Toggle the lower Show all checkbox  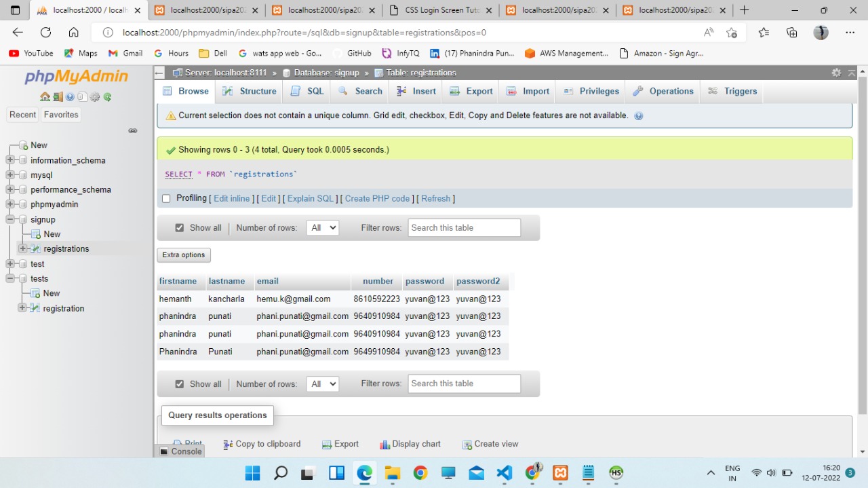[180, 384]
